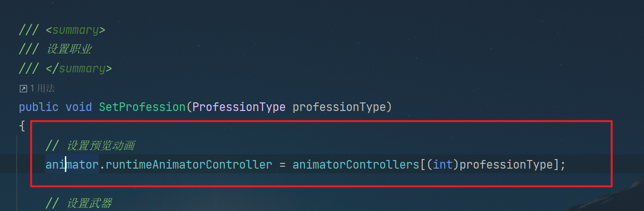This screenshot has height=211, width=644.
Task: Place cursor after the ending semicolon
Action: tap(566, 165)
